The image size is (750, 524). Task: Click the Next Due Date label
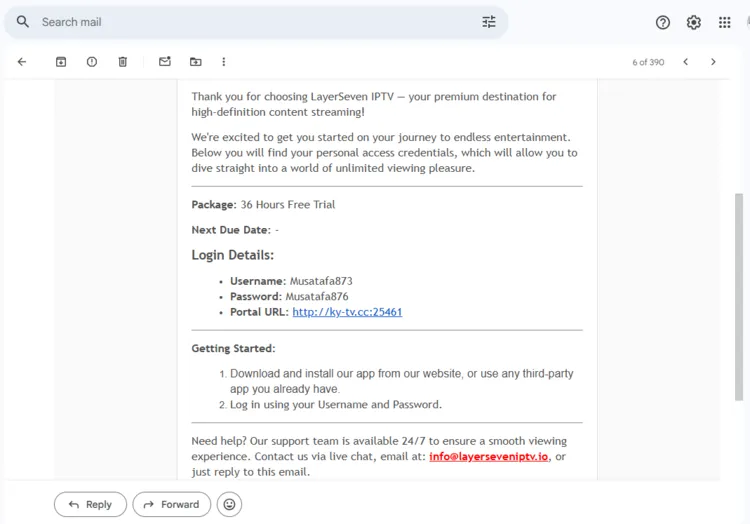[x=231, y=230]
